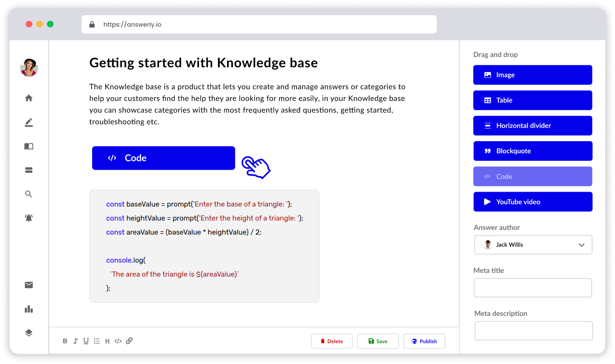Viewport: 615px width, 364px height.
Task: Click the Meta description input field
Action: point(534,331)
